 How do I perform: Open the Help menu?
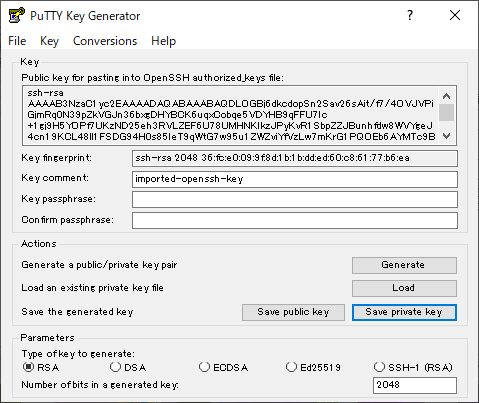[163, 41]
